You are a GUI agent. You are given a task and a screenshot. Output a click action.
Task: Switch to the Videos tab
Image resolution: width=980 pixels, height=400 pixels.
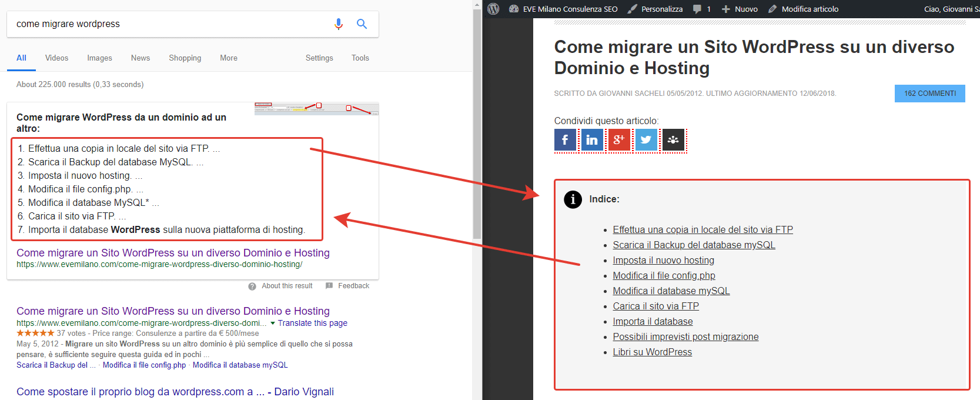point(56,58)
